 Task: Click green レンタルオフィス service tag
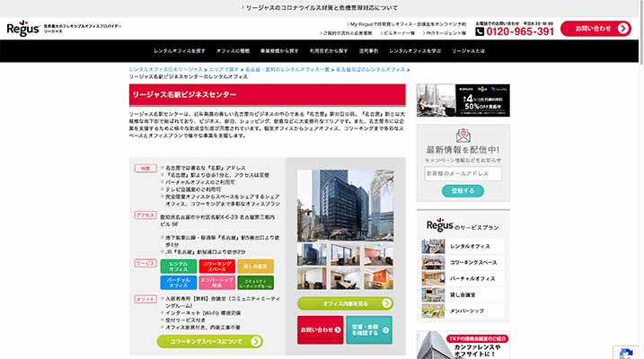(x=178, y=267)
